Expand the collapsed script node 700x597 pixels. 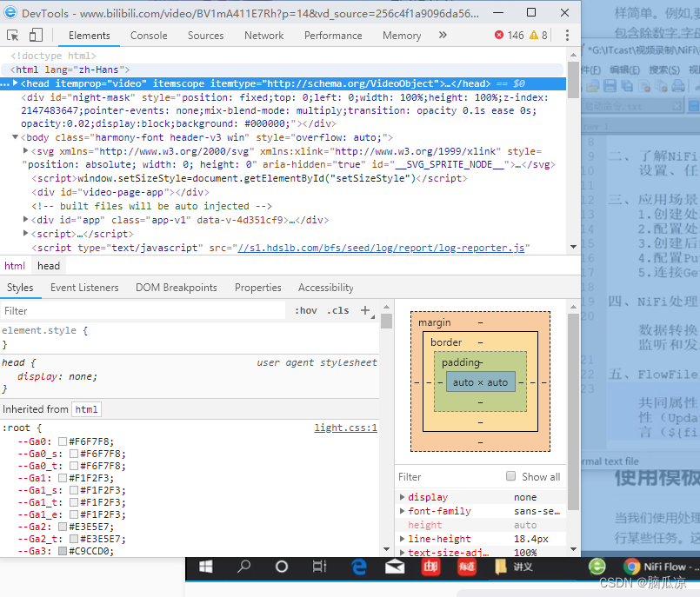pyautogui.click(x=26, y=233)
